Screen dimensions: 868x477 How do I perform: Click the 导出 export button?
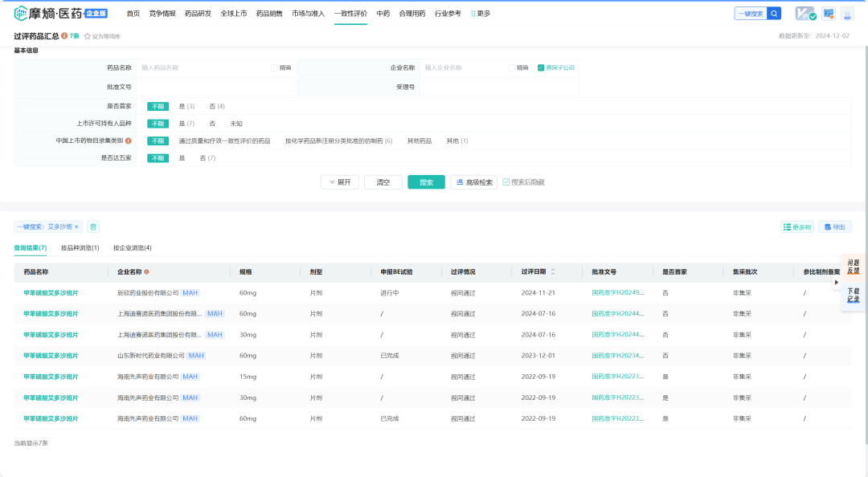[835, 227]
